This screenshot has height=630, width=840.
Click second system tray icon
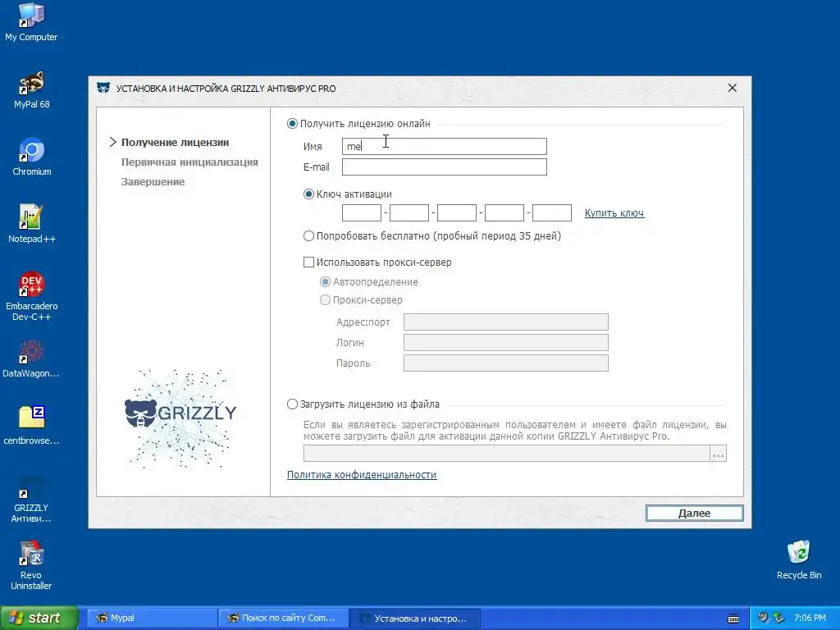pyautogui.click(x=778, y=618)
